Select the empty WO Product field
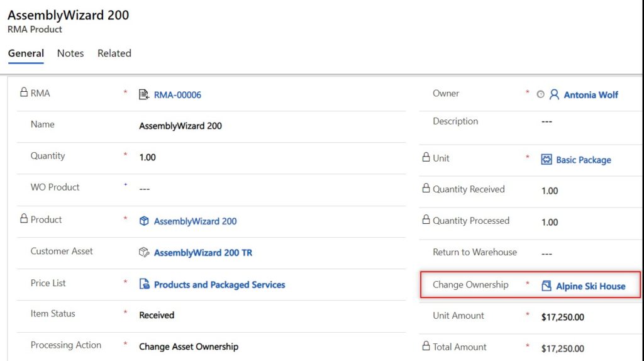Screen dimensions: 644x361 click(x=145, y=189)
